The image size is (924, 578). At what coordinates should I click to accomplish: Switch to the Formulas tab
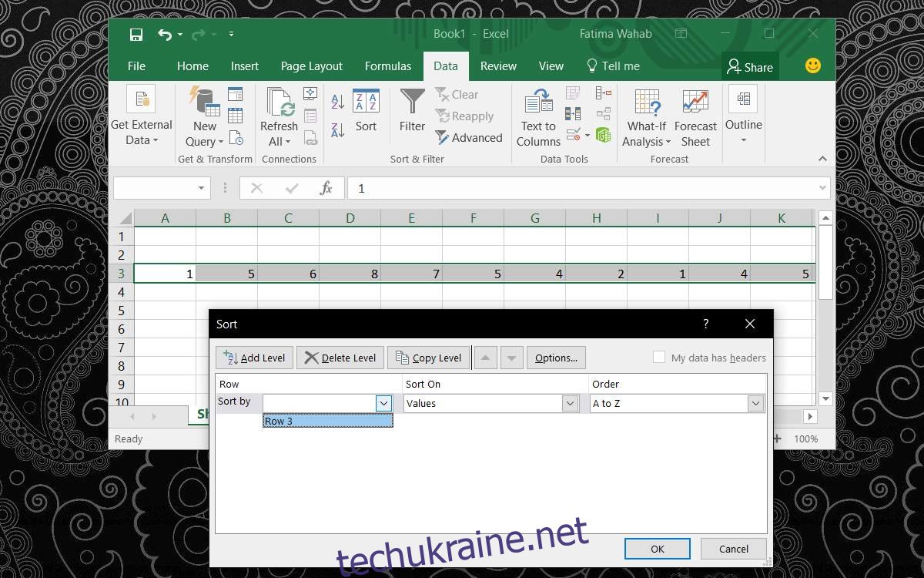pyautogui.click(x=388, y=66)
